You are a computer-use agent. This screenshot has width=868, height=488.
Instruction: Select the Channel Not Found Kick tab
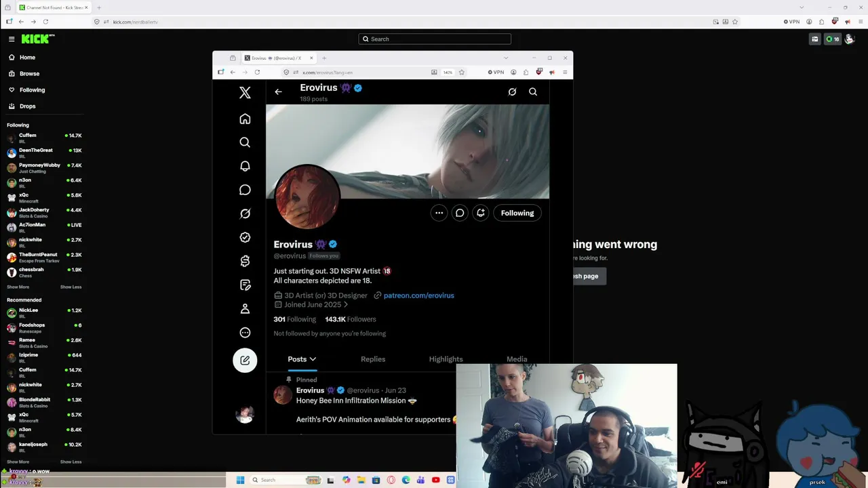pyautogui.click(x=54, y=7)
